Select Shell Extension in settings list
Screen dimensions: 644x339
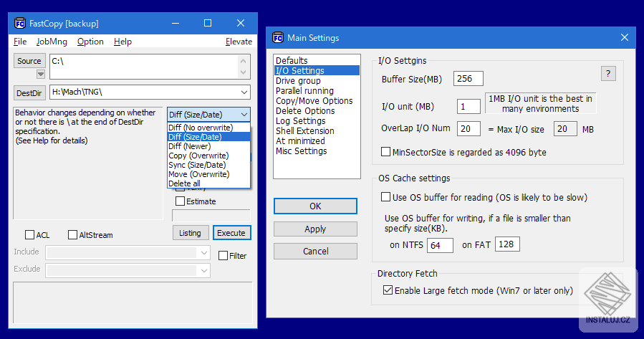pos(317,130)
